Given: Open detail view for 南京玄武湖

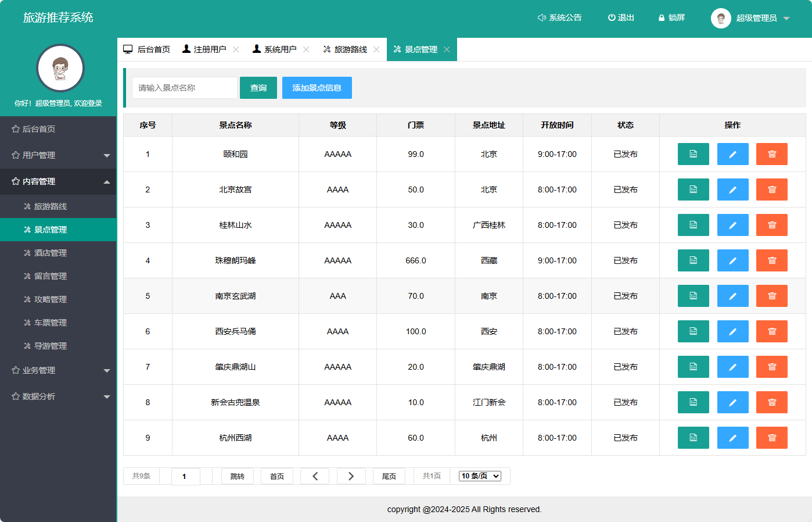Looking at the screenshot, I should (693, 296).
